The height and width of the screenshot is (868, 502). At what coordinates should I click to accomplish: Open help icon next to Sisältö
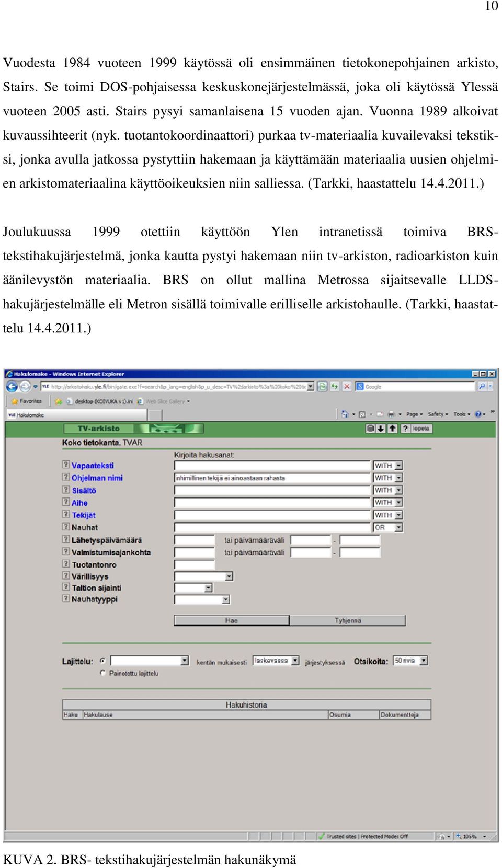tap(66, 490)
